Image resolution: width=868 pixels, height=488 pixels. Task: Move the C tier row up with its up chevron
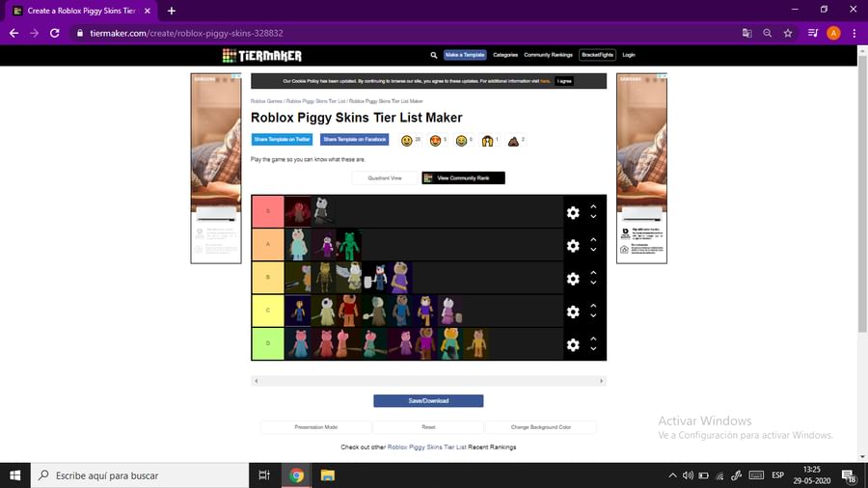tap(593, 306)
